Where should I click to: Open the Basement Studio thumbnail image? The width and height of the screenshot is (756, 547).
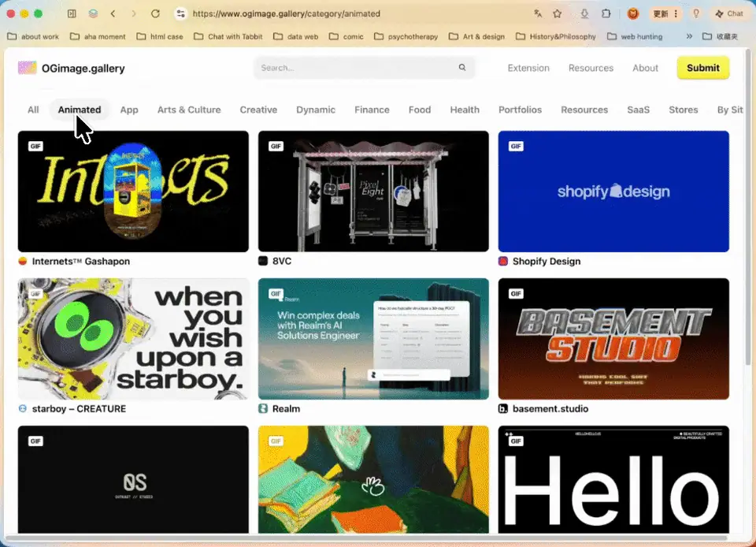[613, 339]
